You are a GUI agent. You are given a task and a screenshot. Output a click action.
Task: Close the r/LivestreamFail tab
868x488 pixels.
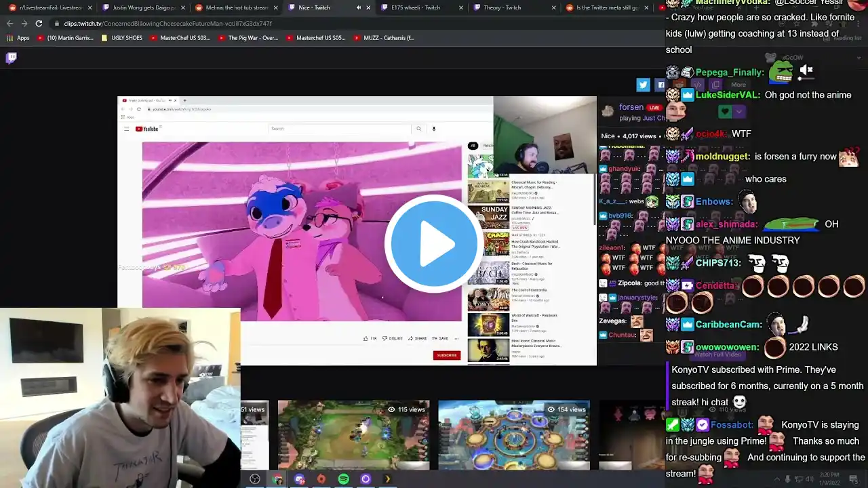pos(90,7)
